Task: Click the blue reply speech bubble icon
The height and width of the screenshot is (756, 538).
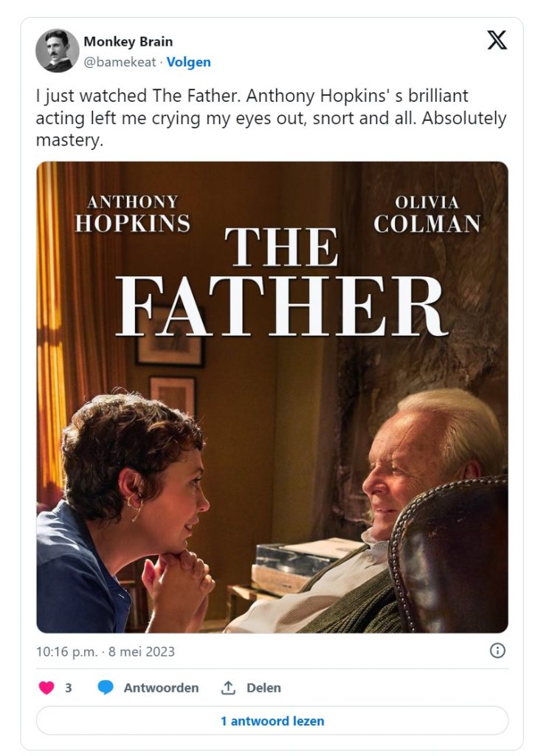Action: click(x=106, y=687)
